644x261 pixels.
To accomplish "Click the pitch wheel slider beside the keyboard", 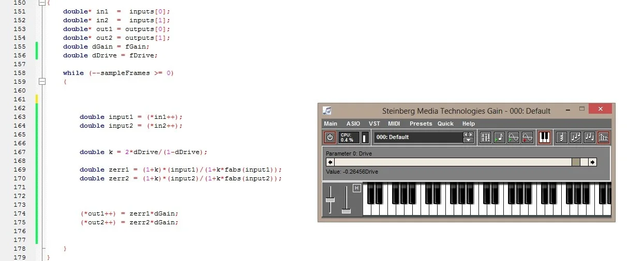I will click(x=330, y=199).
